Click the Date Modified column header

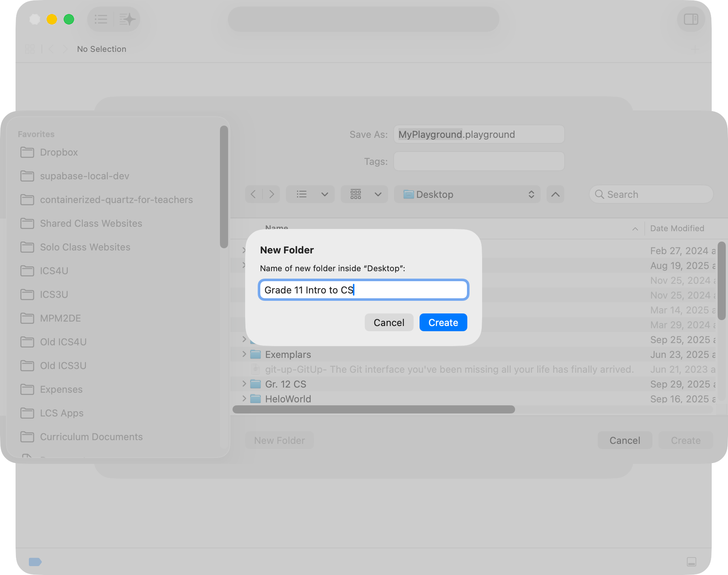[x=677, y=228]
